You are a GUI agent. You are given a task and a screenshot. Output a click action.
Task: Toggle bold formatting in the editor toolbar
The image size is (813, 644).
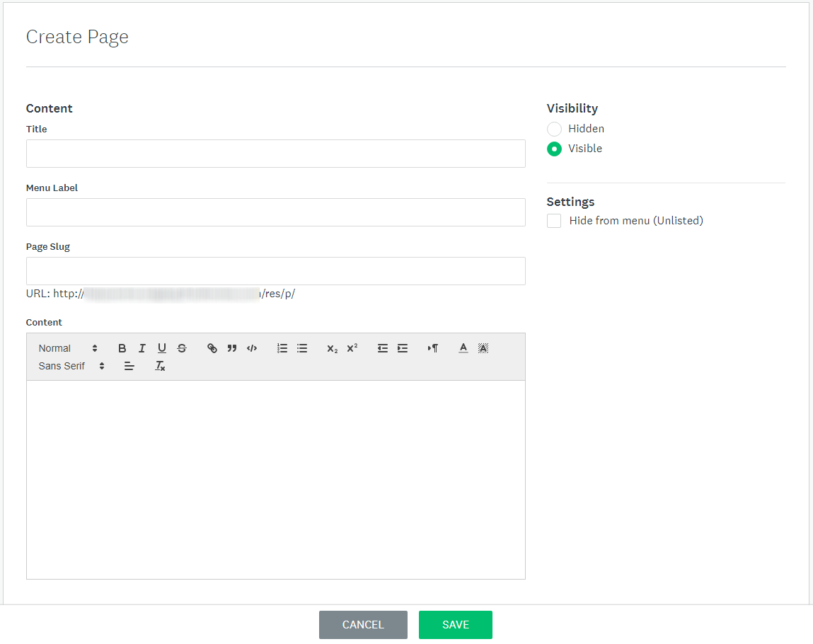[x=122, y=348]
